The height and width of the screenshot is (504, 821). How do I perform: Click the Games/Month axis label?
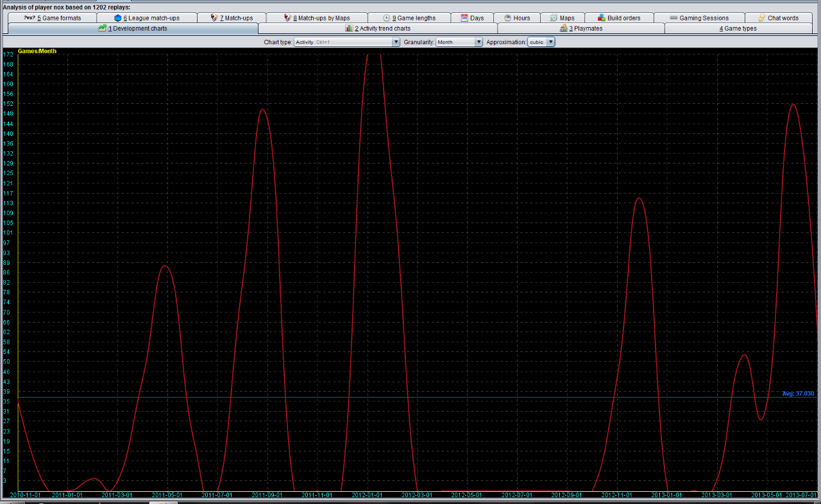pos(37,51)
